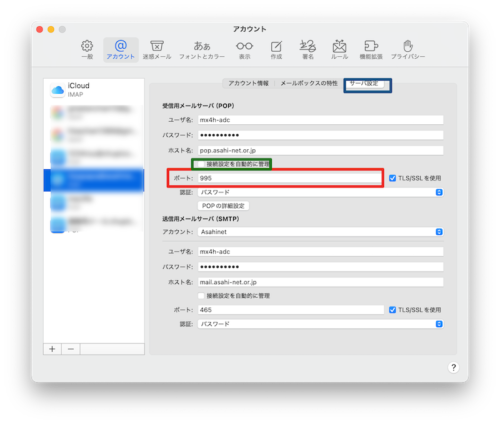Add a new account with plus button

click(52, 349)
